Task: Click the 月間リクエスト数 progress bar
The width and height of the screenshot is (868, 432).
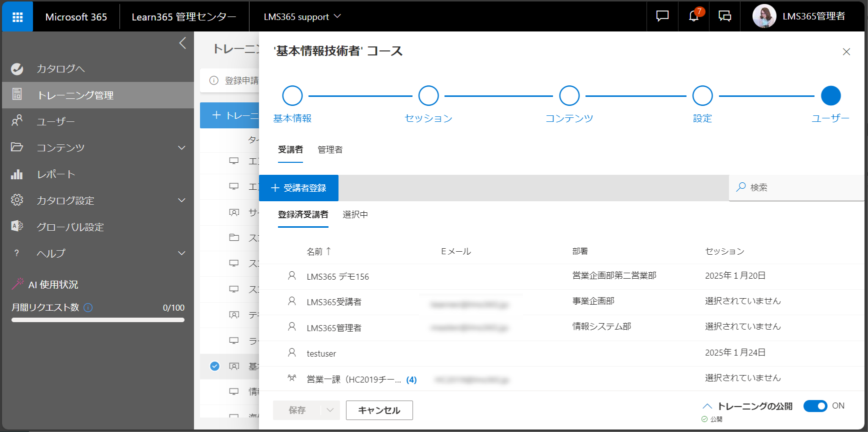Action: tap(98, 320)
